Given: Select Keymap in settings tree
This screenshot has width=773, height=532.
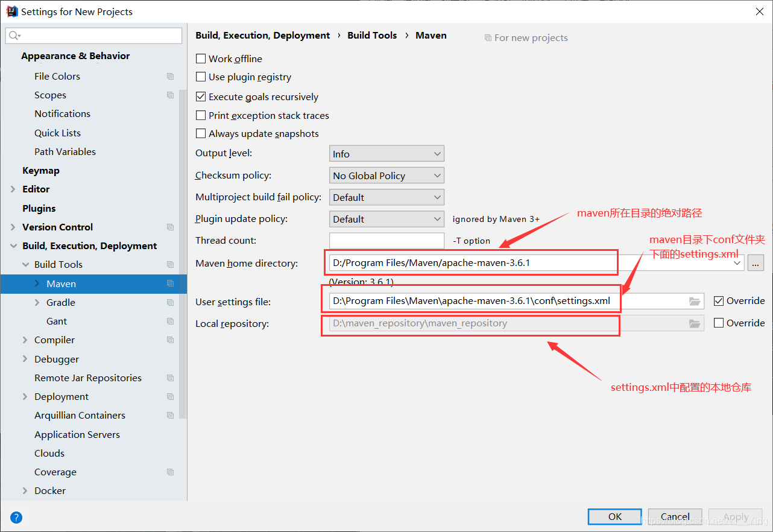Looking at the screenshot, I should 41,171.
